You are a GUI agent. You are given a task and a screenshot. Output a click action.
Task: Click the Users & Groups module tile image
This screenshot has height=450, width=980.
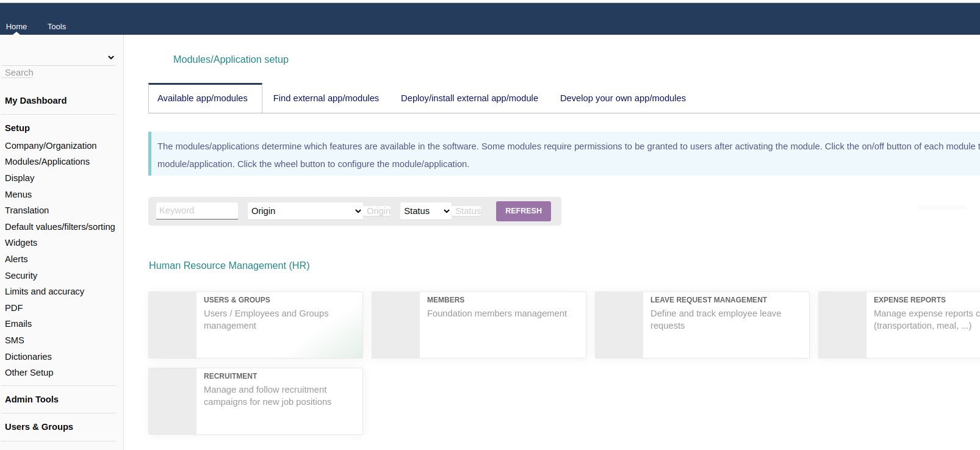coord(173,325)
